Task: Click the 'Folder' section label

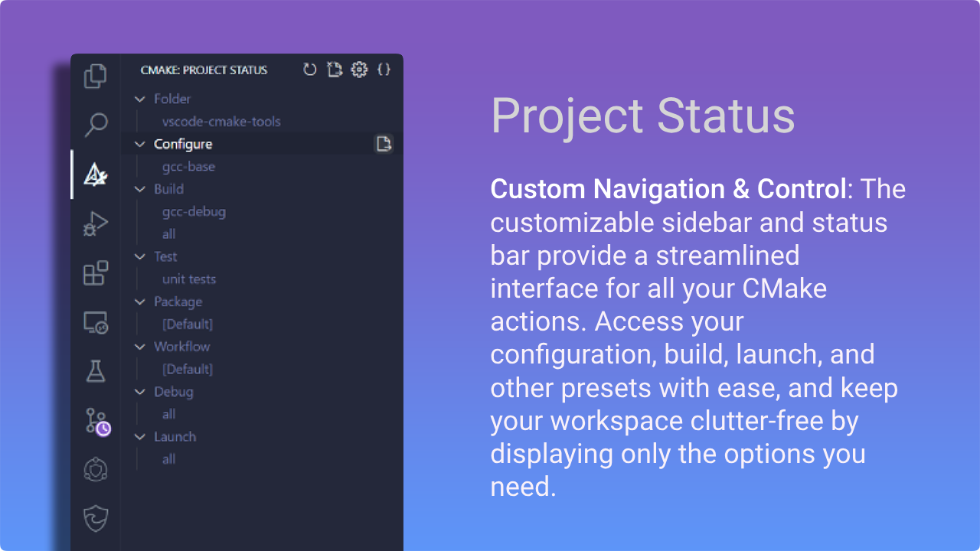Action: click(x=172, y=99)
